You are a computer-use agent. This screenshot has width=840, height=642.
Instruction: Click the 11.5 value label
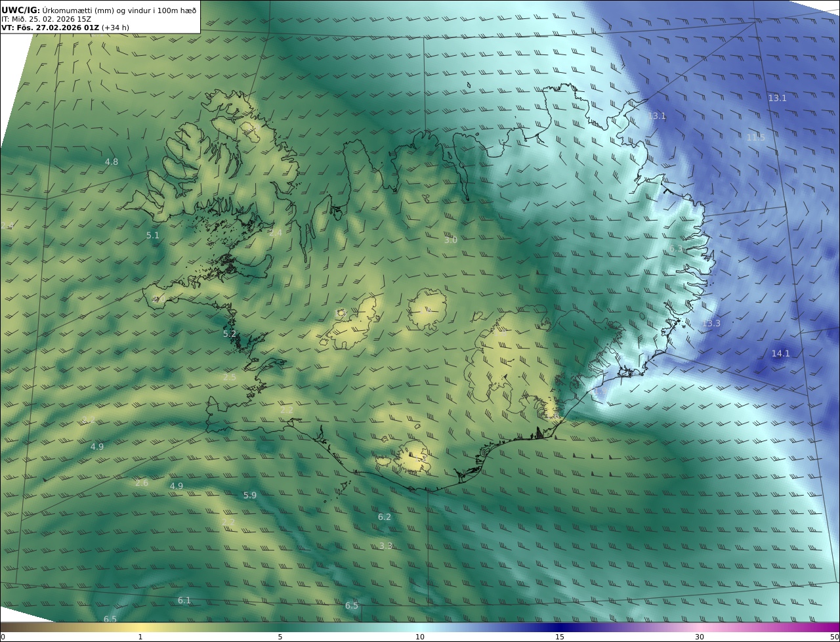pyautogui.click(x=755, y=137)
